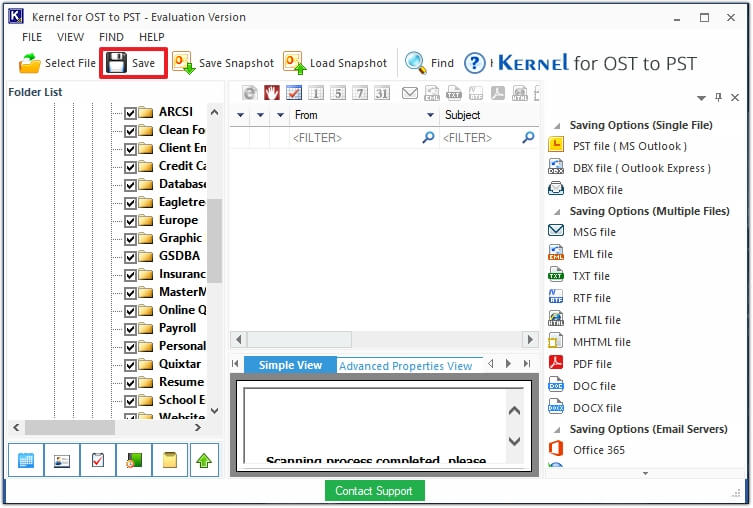Open calendar view button at bottom

click(26, 460)
